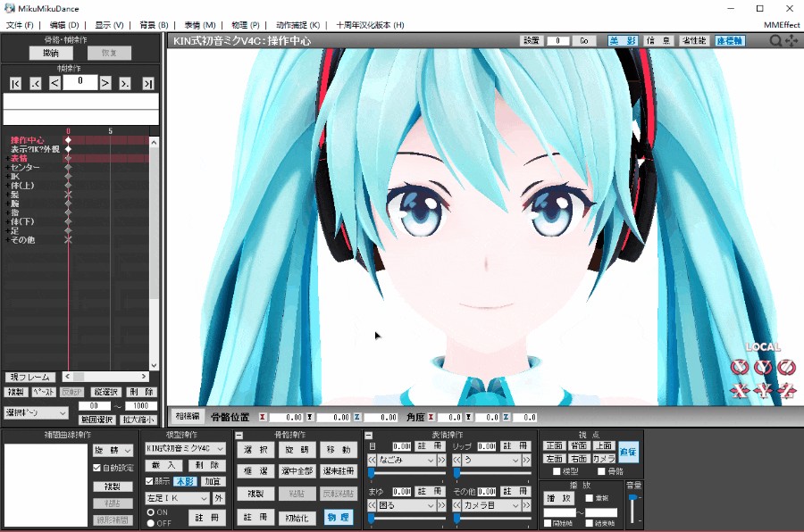Image resolution: width=804 pixels, height=532 pixels.
Task: Click the 載入 load model button
Action: 163,465
